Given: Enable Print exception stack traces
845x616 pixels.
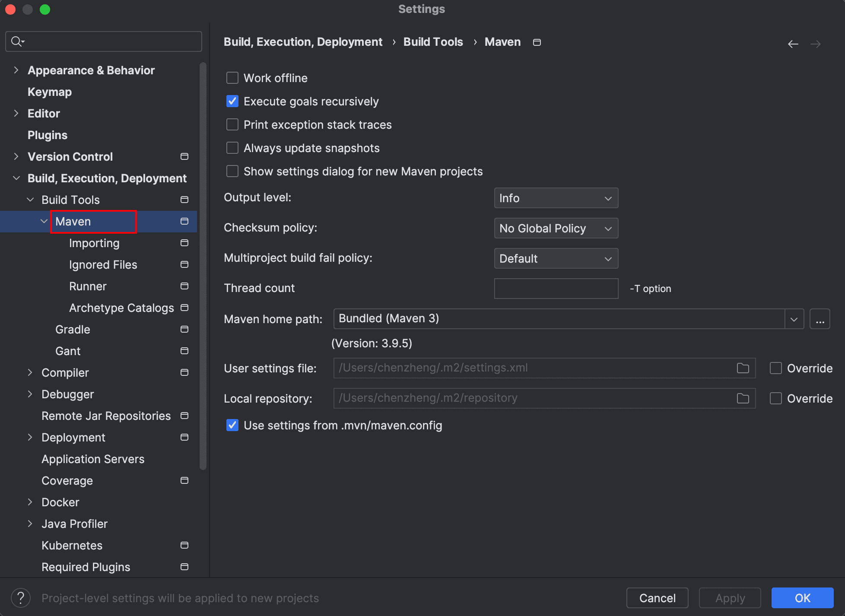Looking at the screenshot, I should pyautogui.click(x=232, y=124).
